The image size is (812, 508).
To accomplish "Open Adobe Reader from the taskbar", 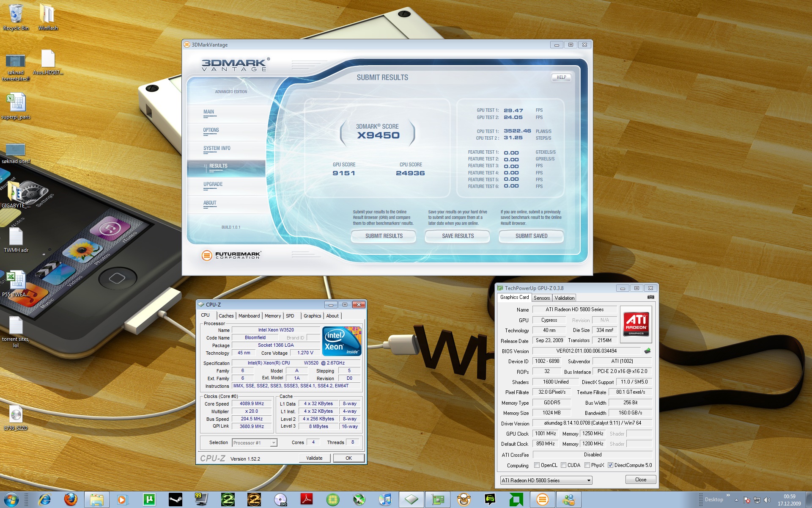I will [307, 500].
